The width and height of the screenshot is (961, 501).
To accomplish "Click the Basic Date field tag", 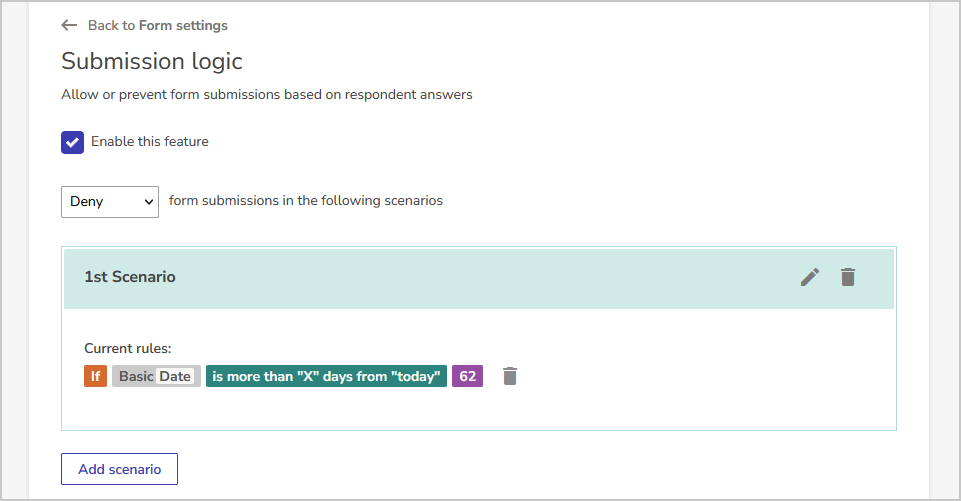I will (156, 376).
